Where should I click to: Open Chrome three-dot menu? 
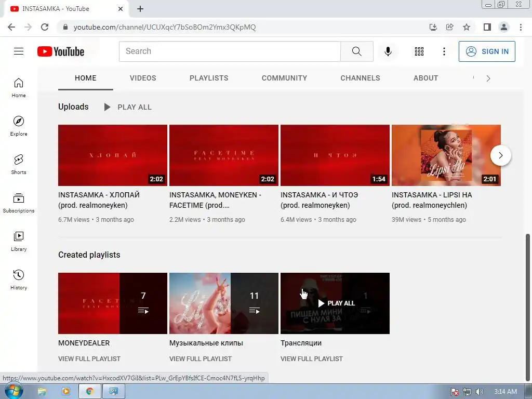(521, 27)
